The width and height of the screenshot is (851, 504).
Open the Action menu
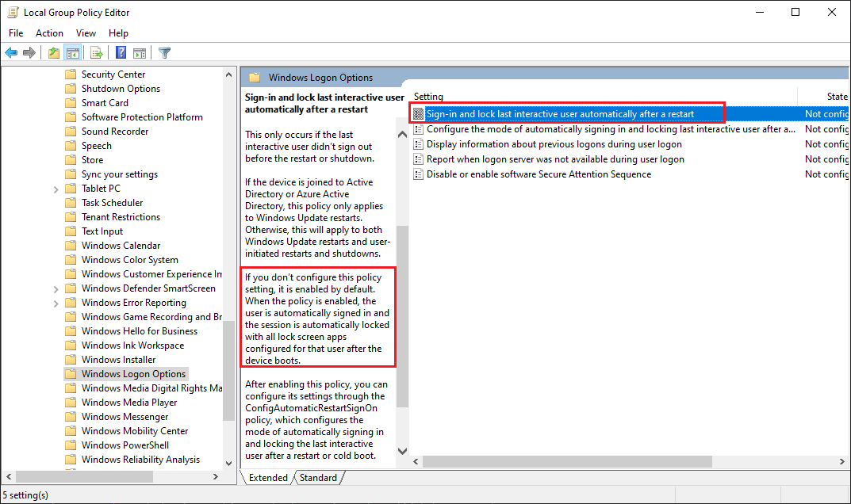click(x=49, y=32)
